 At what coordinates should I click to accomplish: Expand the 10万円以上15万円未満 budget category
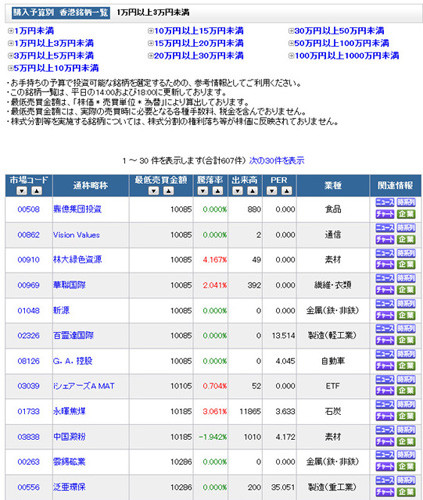pos(196,31)
